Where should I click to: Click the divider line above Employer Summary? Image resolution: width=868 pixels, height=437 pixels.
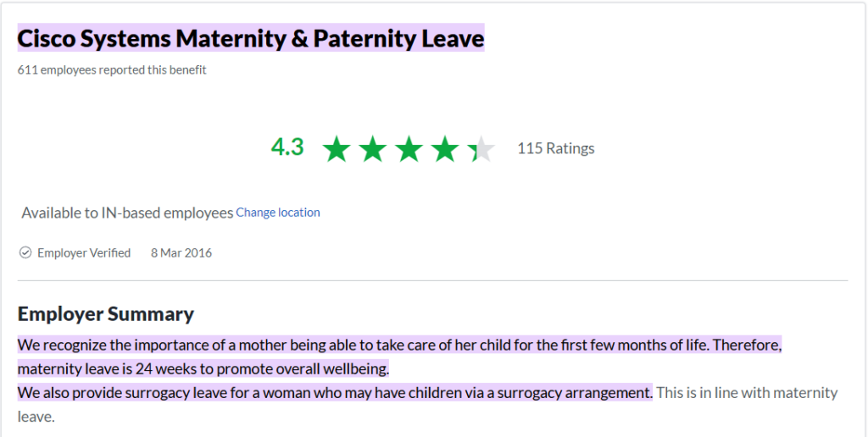(432, 280)
